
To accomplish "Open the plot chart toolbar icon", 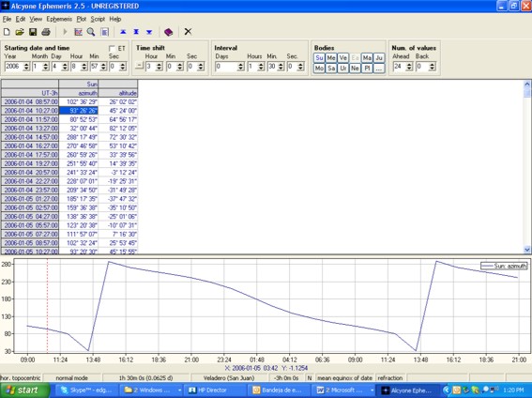I will (x=78, y=32).
